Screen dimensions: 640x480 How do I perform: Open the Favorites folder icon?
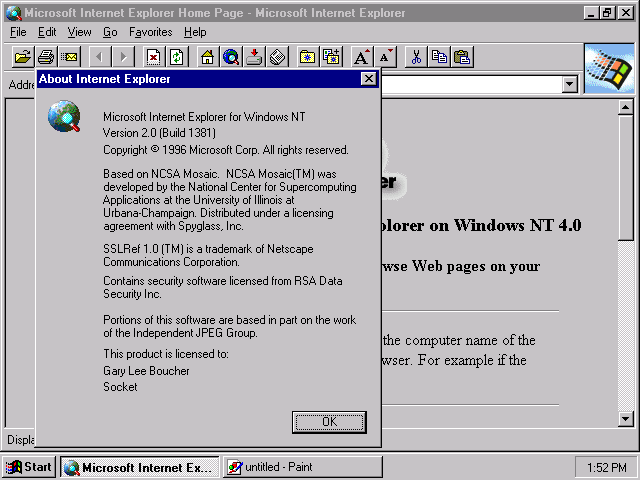click(x=308, y=57)
